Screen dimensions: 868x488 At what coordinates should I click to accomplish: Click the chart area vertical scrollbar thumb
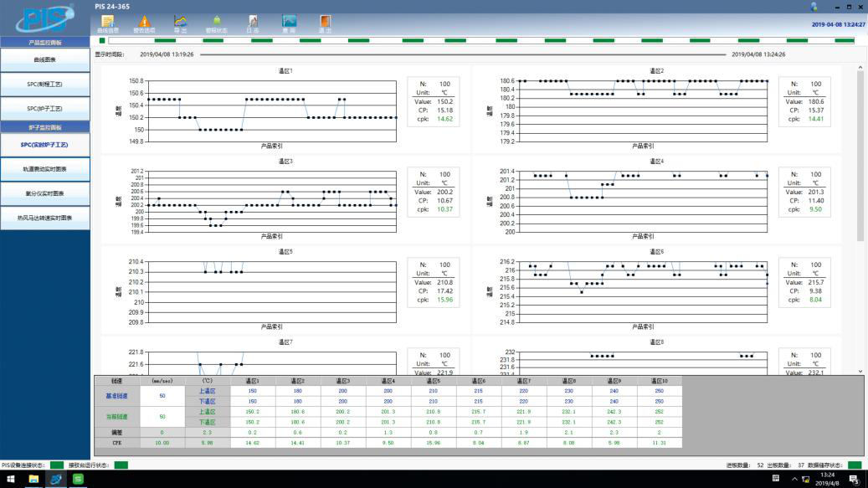860,156
